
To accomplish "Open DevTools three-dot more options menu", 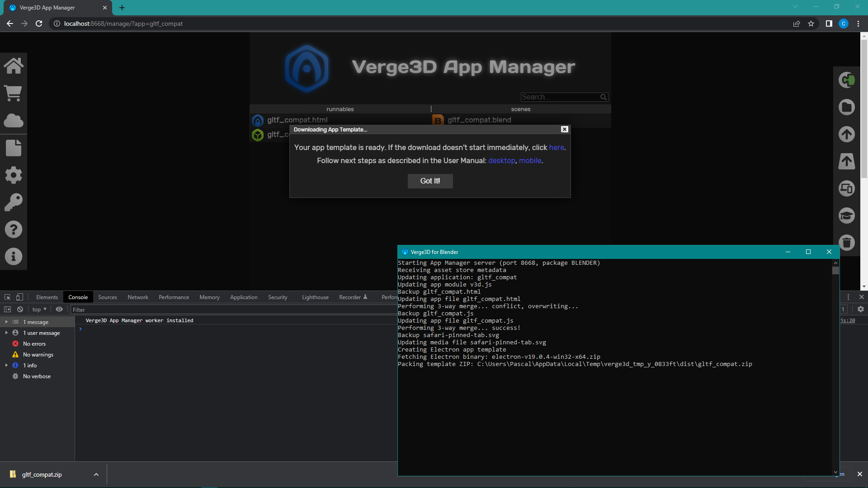I will 848,297.
